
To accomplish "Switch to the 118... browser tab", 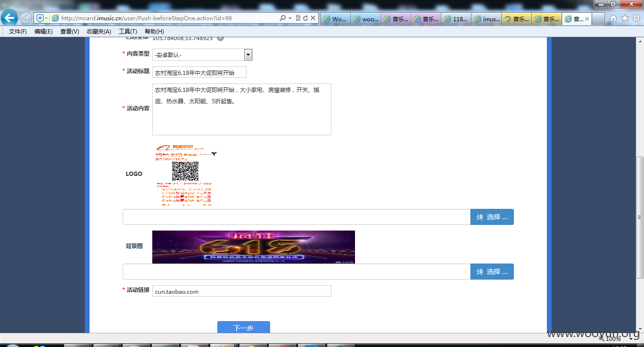I will (x=456, y=19).
